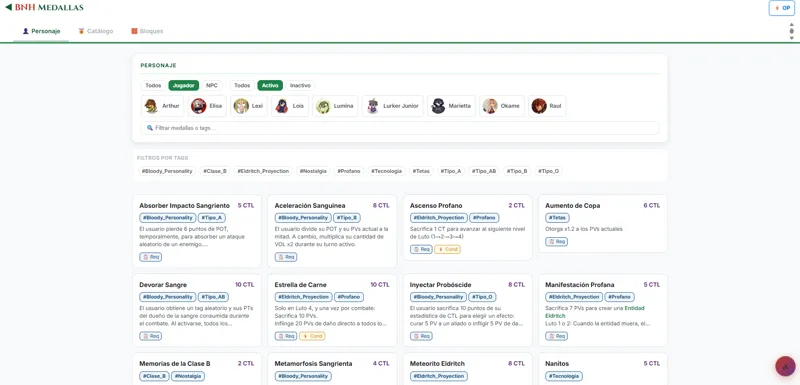Viewport: 800px width, 385px height.
Task: Open Req on Aumento de Copa card
Action: (557, 242)
